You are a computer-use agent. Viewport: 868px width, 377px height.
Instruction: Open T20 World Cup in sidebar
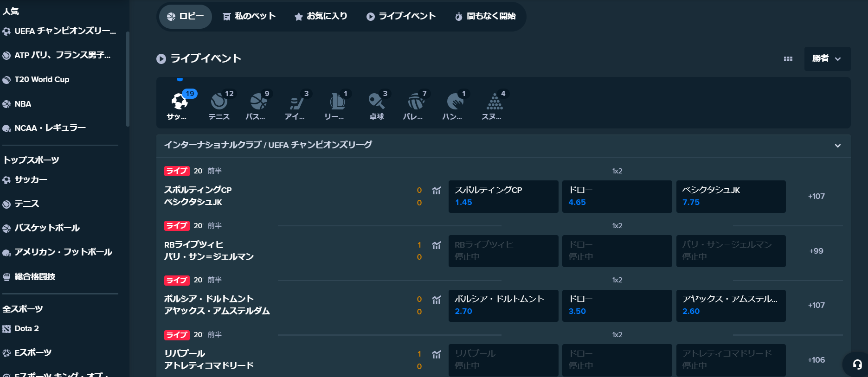(36, 80)
